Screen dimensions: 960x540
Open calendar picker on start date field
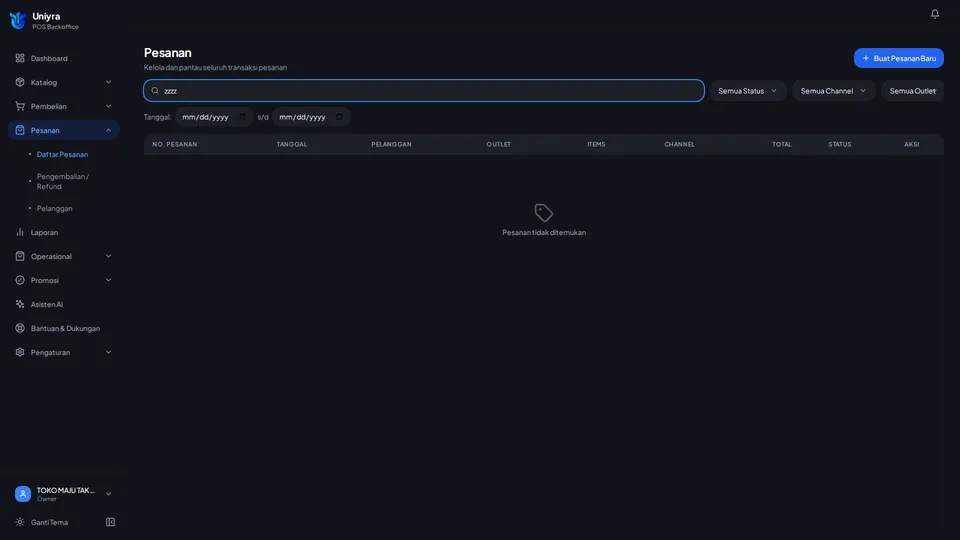click(x=242, y=117)
